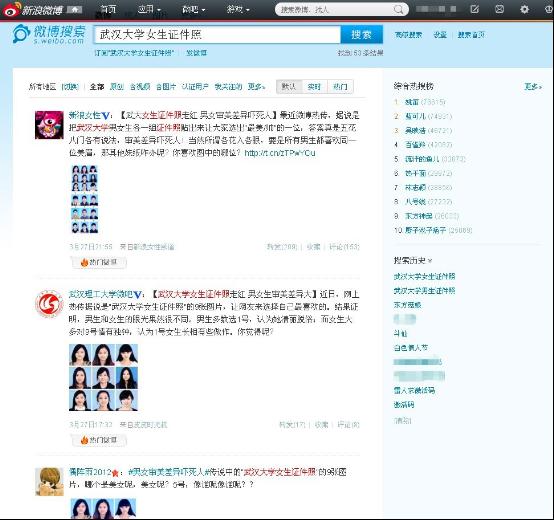Screen dimensions: 554x520
Task: Open 雷阵雨2012 username link
Action: click(x=90, y=472)
